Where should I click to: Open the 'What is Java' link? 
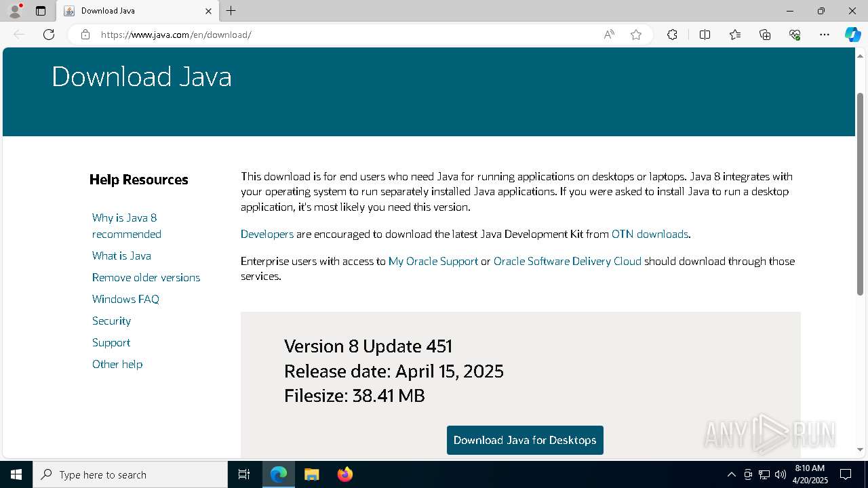pos(121,256)
